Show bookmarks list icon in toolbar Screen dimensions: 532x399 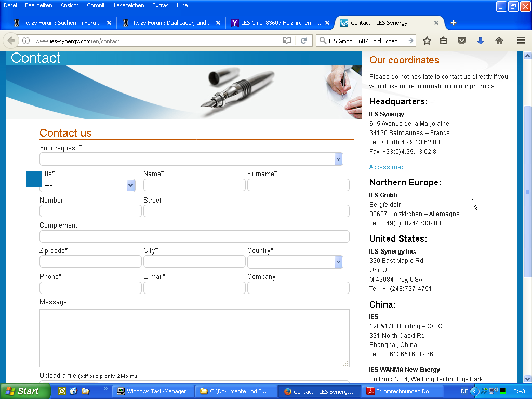point(443,41)
